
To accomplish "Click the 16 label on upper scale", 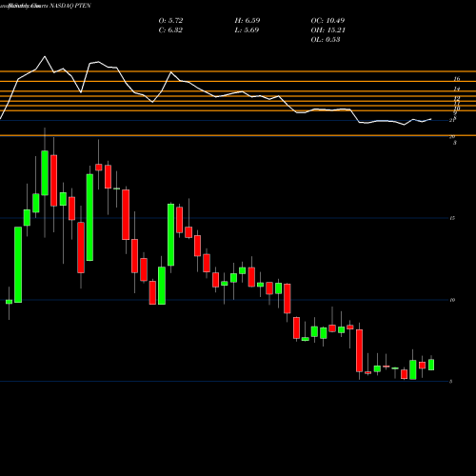I will (457, 79).
